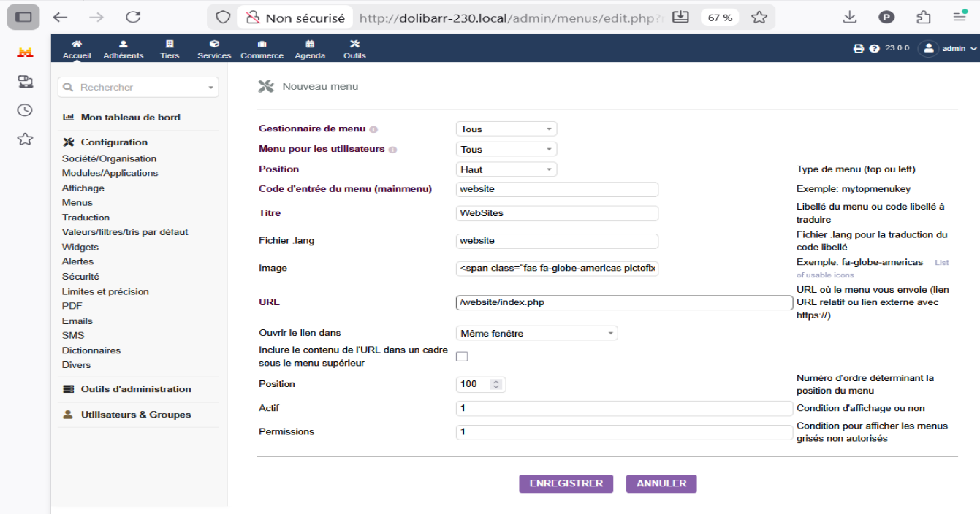Open the Widgets settings link
The width and height of the screenshot is (980, 514).
[80, 248]
